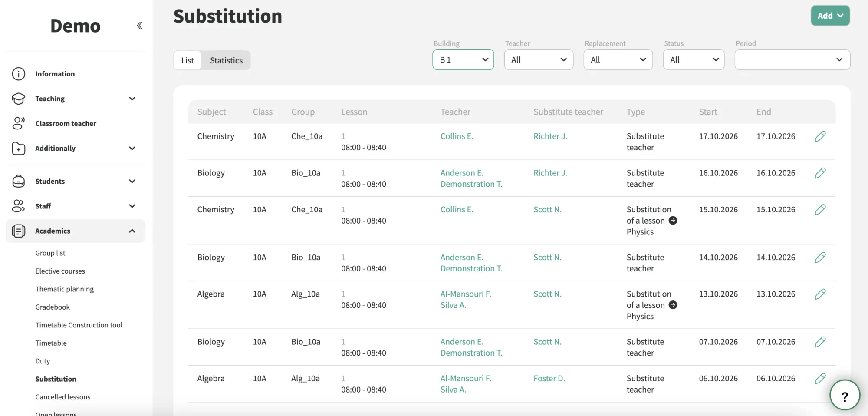Viewport: 868px width, 416px height.
Task: Click the Teaching graduation cap icon
Action: [x=18, y=99]
